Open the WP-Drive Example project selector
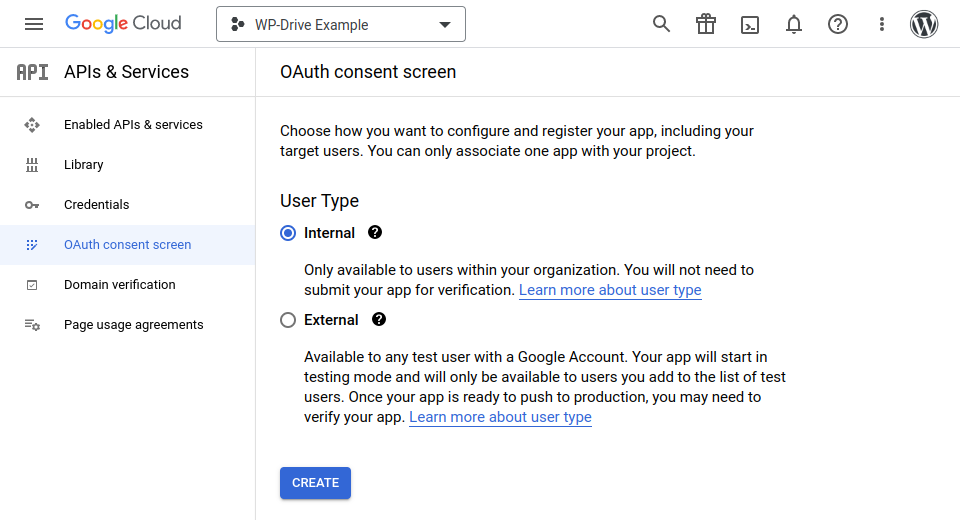This screenshot has height=520, width=960. (x=340, y=25)
